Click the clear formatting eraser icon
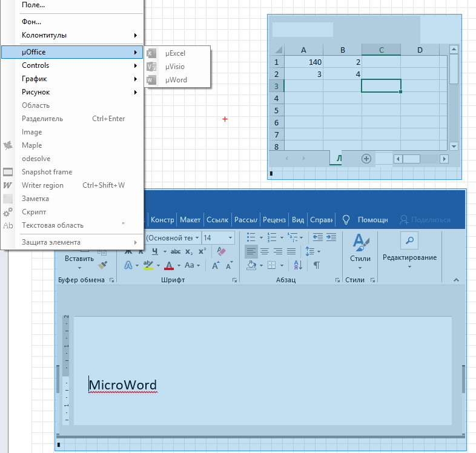This screenshot has height=453, width=476. pos(221,251)
